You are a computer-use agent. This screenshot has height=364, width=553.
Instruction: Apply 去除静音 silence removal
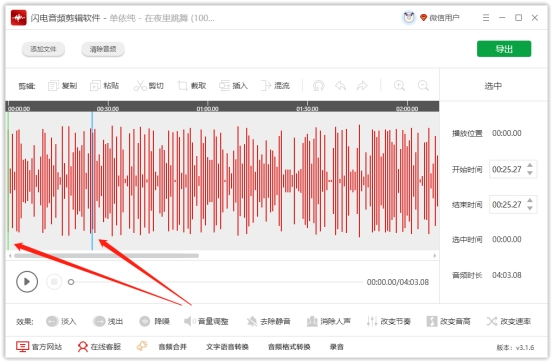(268, 321)
